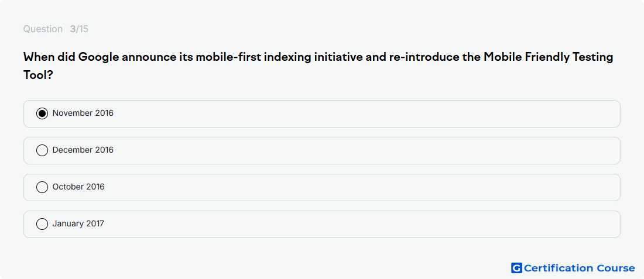
Task: Click empty space in October 2016 card
Action: (x=365, y=188)
